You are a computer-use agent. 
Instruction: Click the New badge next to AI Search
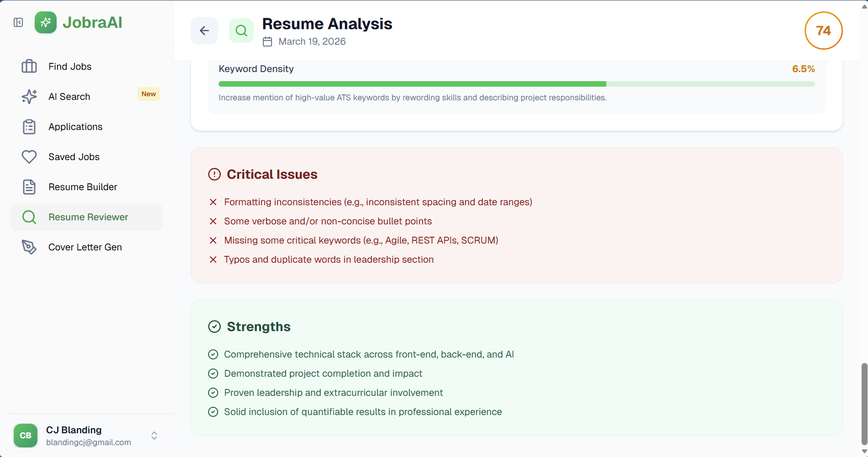pos(149,94)
